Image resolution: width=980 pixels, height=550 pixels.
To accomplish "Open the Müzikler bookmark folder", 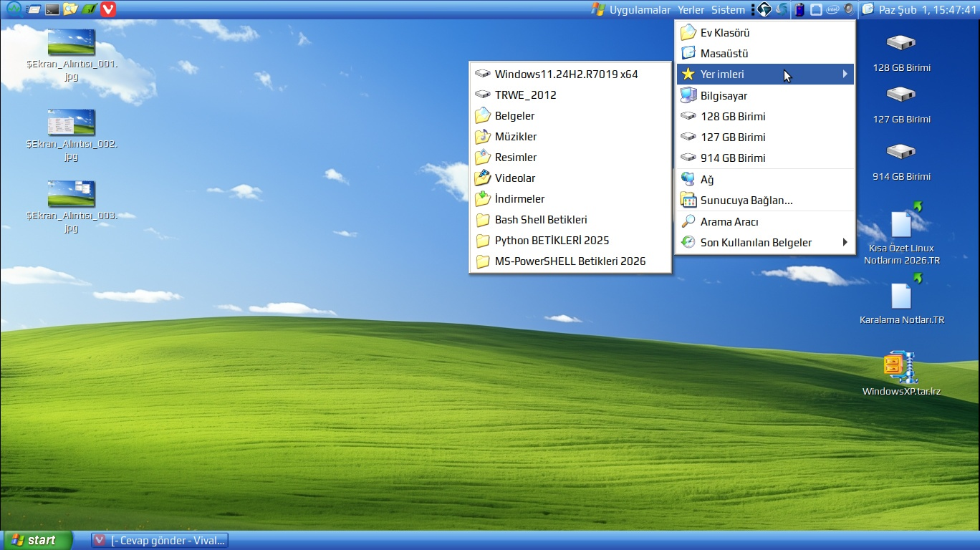I will coord(570,136).
